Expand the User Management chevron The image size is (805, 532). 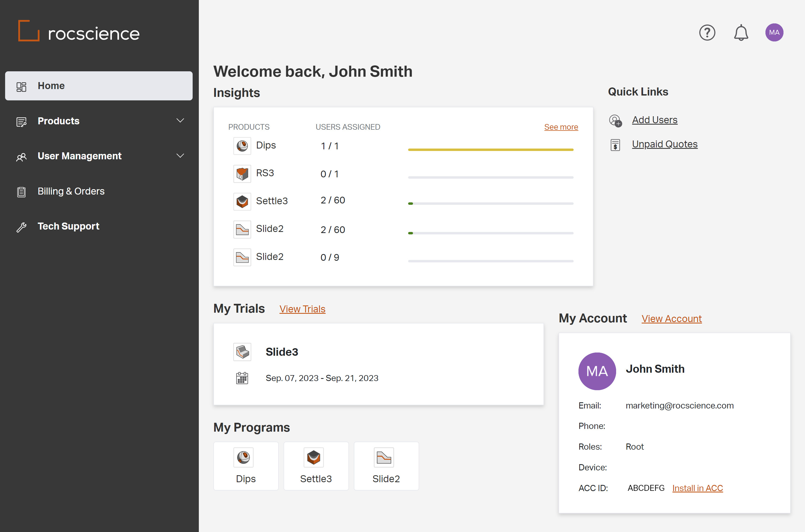[x=180, y=155]
